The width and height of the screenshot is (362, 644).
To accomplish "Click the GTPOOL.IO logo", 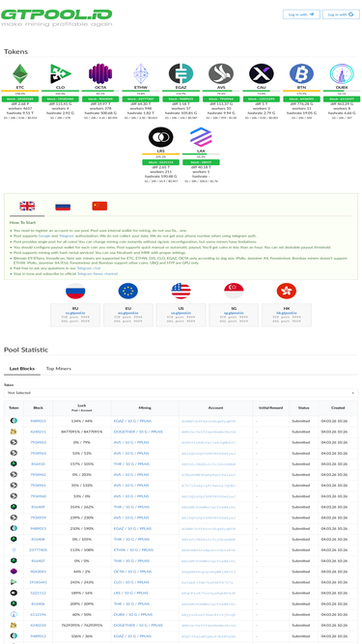I will pos(56,17).
